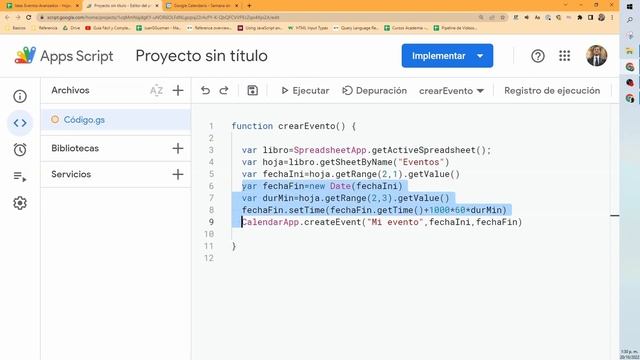Open project overview info icon in sidebar

coord(20,96)
